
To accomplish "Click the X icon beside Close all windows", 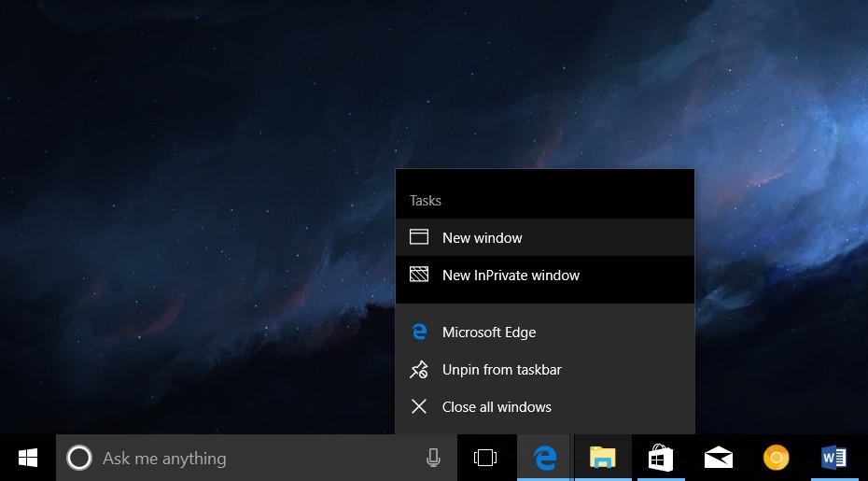I will (419, 407).
